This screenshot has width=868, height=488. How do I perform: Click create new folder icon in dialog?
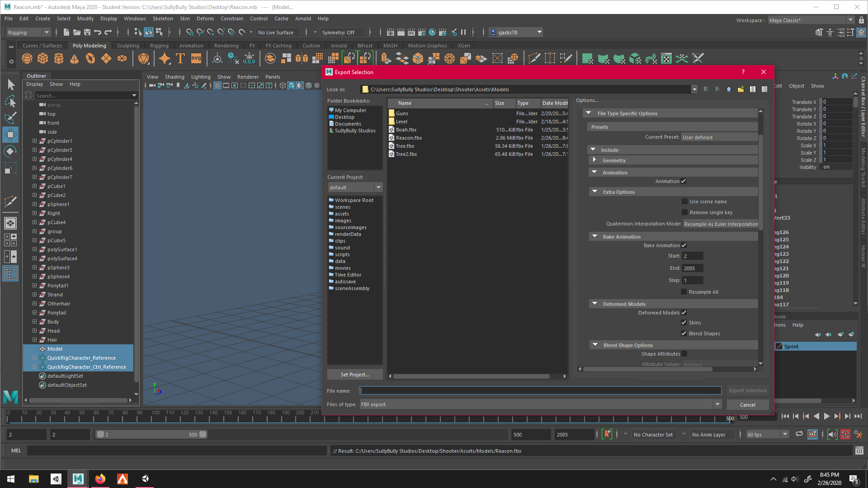tap(741, 89)
